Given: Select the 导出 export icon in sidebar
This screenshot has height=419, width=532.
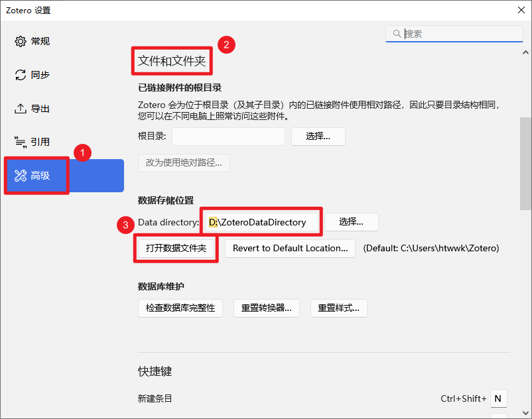Looking at the screenshot, I should (x=19, y=108).
